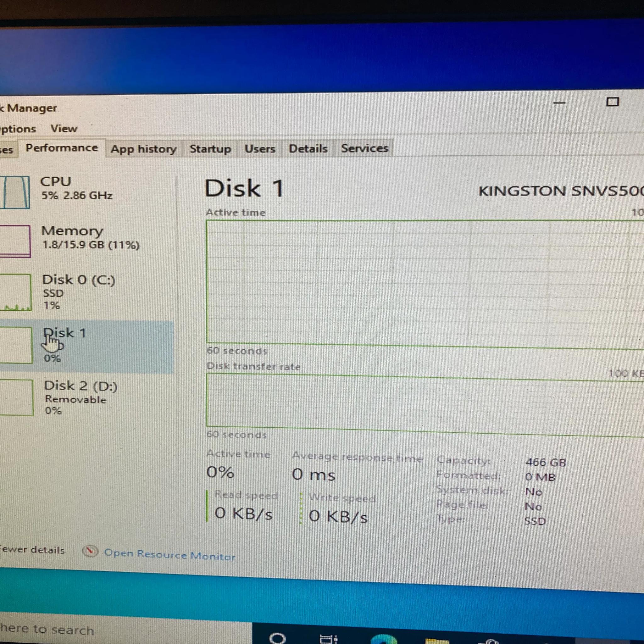Click the Open Resource Monitor link
Screen dimensions: 644x644
click(x=170, y=555)
